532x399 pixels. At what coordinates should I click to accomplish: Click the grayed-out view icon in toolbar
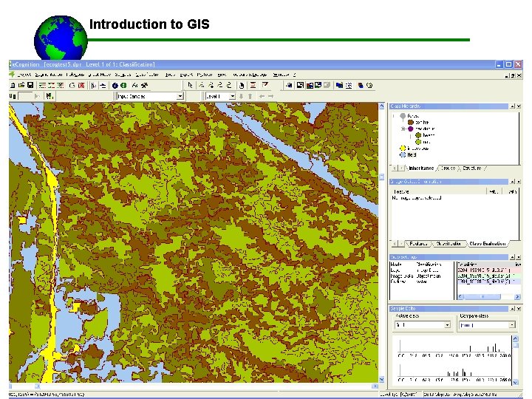[x=327, y=85]
